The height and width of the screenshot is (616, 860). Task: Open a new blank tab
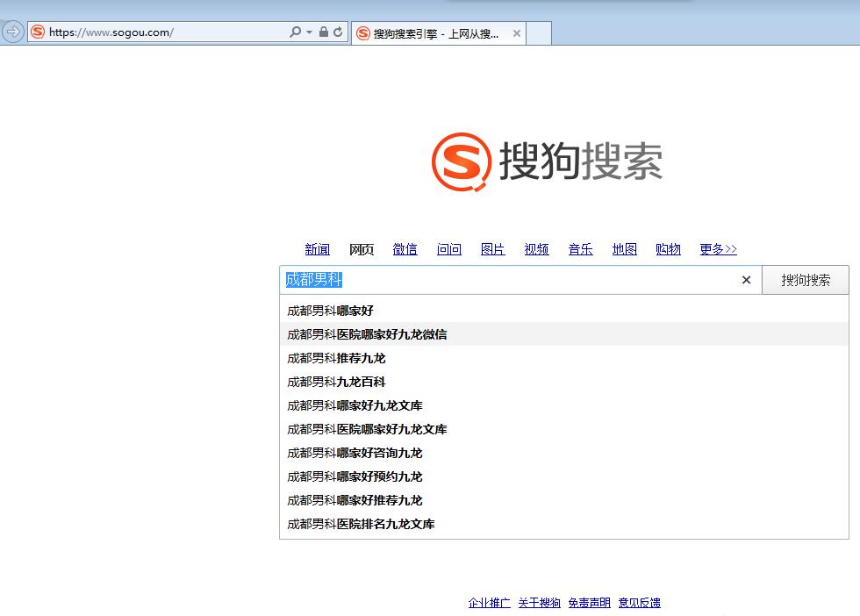(x=539, y=33)
